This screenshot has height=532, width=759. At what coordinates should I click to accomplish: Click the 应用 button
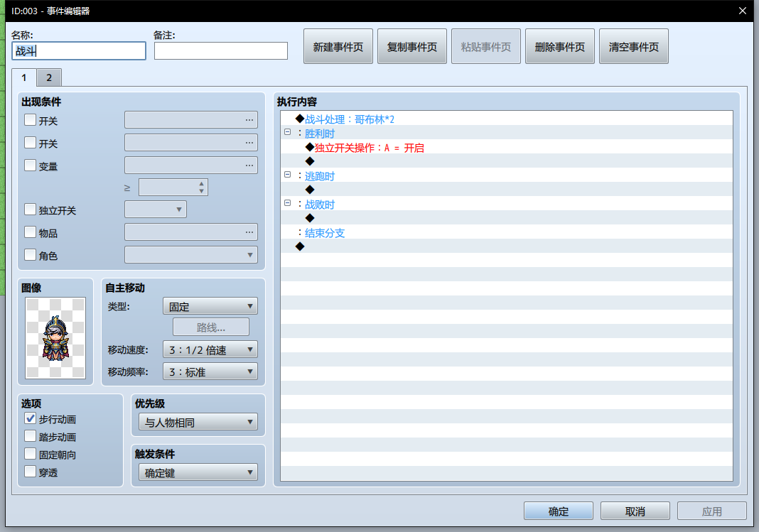pyautogui.click(x=712, y=511)
